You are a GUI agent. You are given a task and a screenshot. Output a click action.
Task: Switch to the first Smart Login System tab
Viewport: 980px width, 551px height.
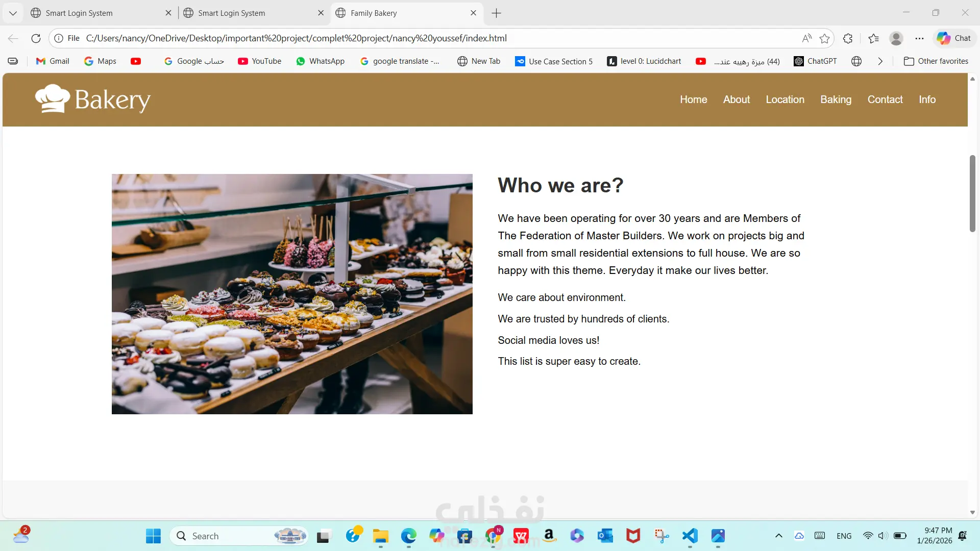pyautogui.click(x=79, y=13)
